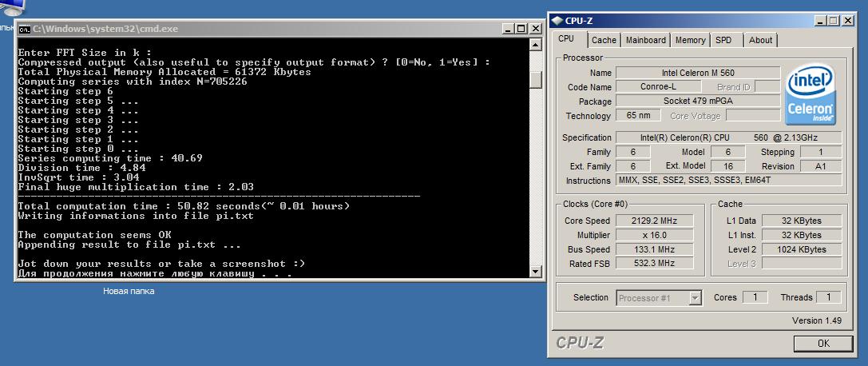
Task: Click the Threads count field
Action: pos(829,297)
